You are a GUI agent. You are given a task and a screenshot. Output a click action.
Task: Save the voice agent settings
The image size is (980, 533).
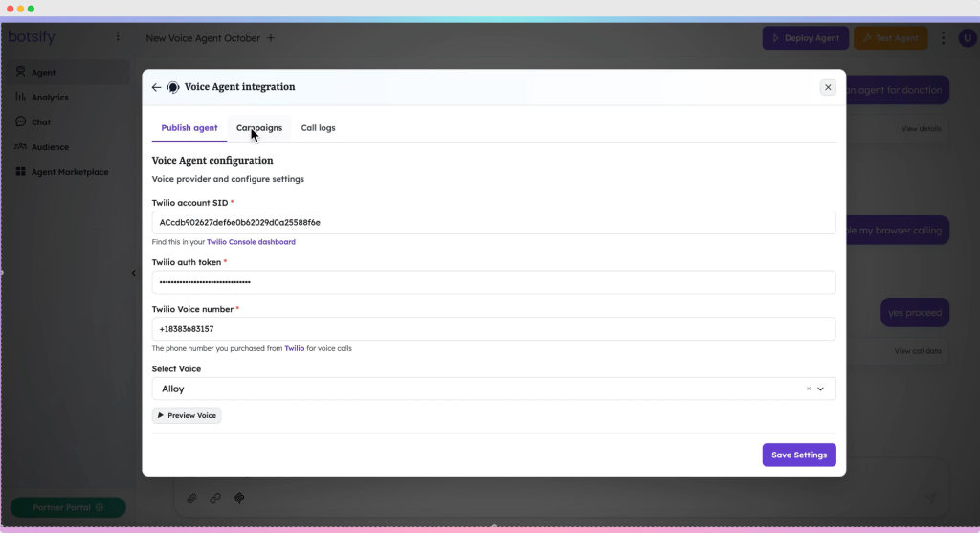(x=799, y=455)
